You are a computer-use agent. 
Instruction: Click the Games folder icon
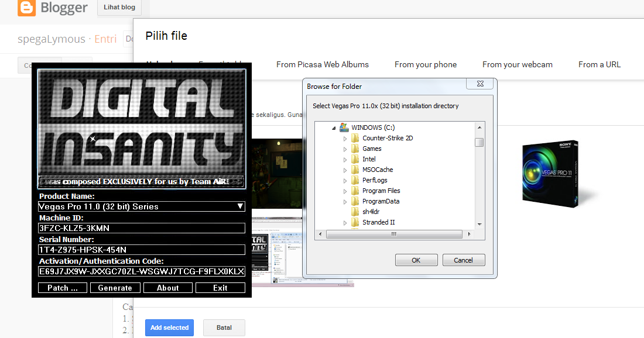355,149
